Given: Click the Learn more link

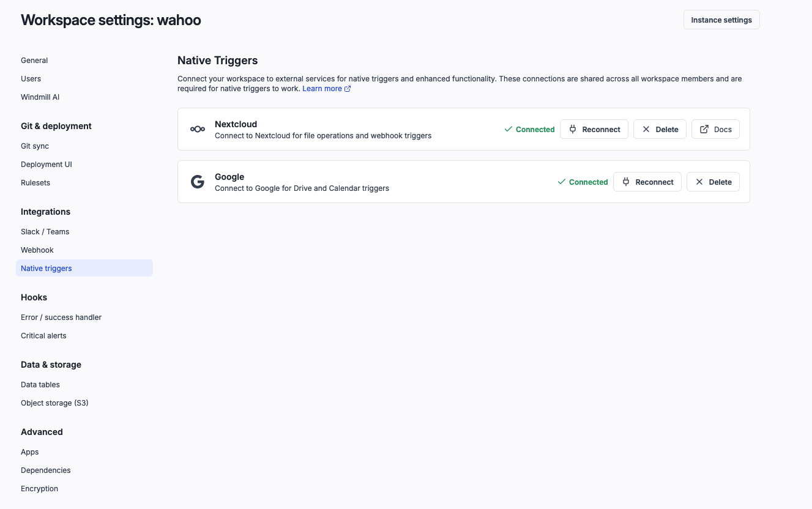Looking at the screenshot, I should pos(322,88).
